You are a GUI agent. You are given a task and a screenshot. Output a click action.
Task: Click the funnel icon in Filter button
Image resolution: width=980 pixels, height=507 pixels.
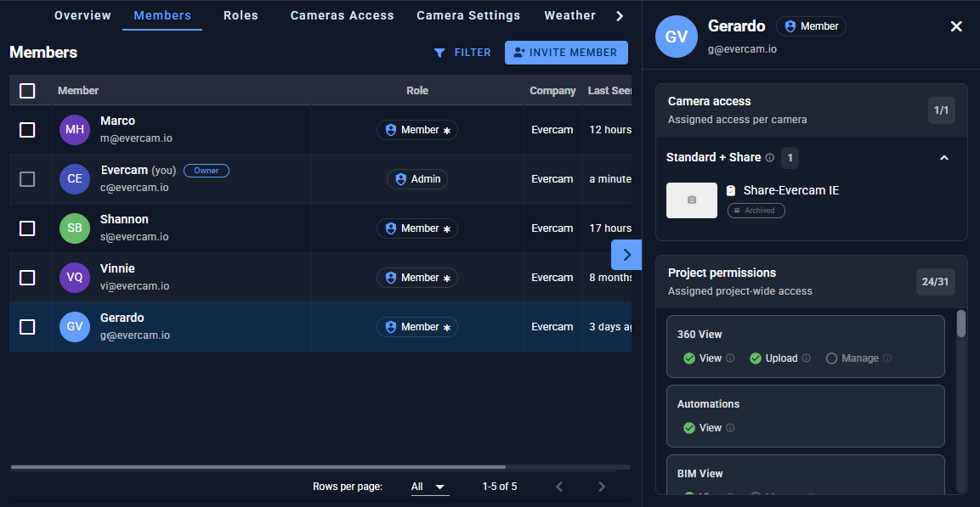[x=440, y=53]
